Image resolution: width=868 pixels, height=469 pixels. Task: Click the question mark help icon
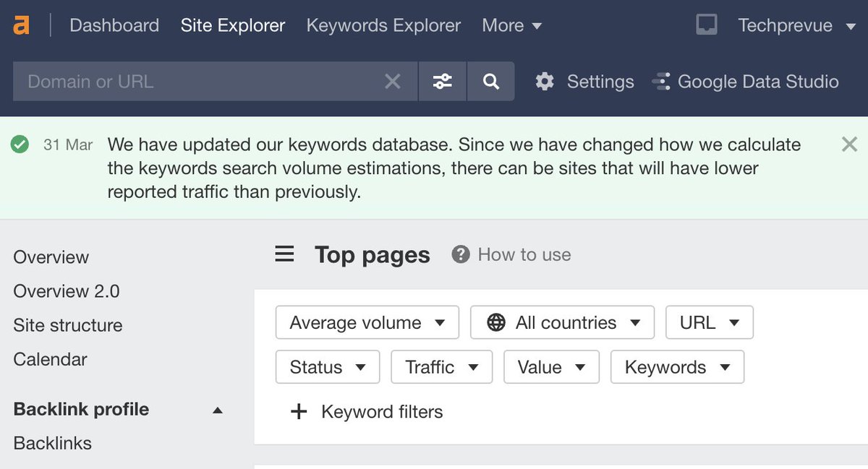pyautogui.click(x=461, y=254)
